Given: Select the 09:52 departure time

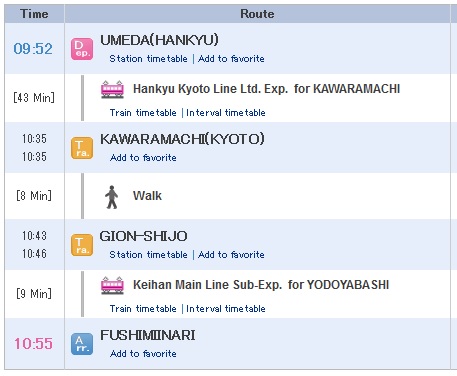Looking at the screenshot, I should (33, 49).
